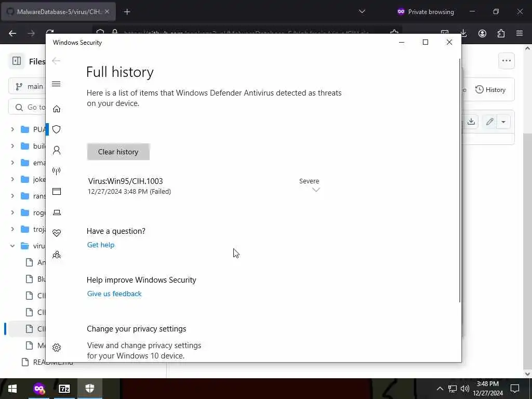Open Virus & threat protection shield icon
The height and width of the screenshot is (399, 532).
coord(57,129)
